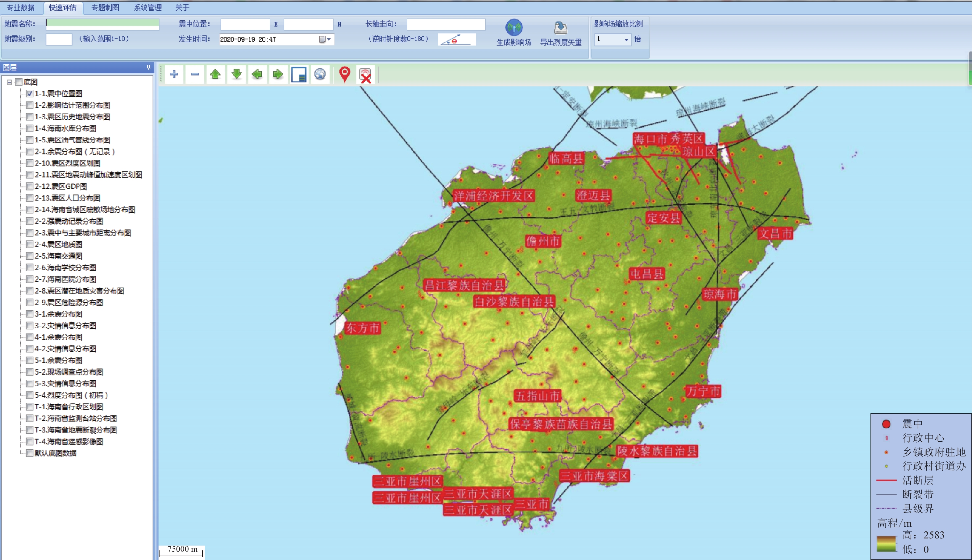The image size is (972, 560).
Task: Collapse the 底图 tree node
Action: coord(9,82)
